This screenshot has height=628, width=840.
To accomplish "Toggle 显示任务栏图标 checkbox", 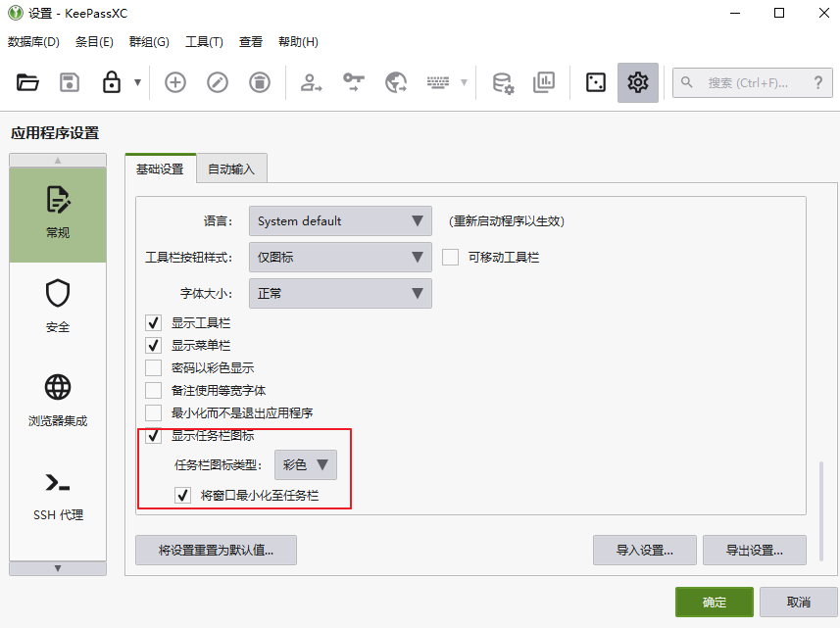I will (153, 436).
